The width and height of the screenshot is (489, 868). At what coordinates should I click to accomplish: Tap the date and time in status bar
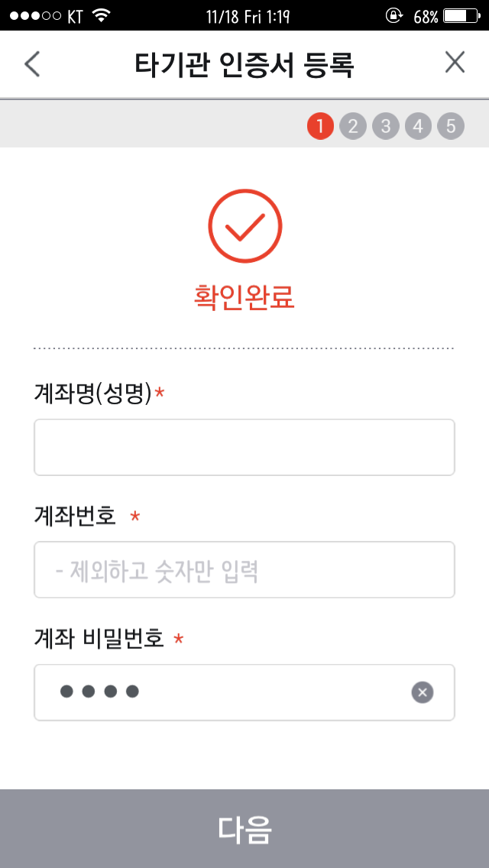tap(248, 15)
